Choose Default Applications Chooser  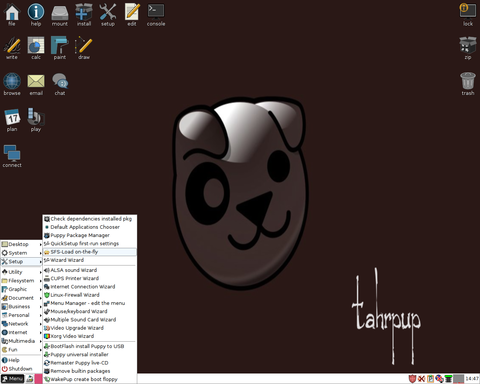[90, 227]
